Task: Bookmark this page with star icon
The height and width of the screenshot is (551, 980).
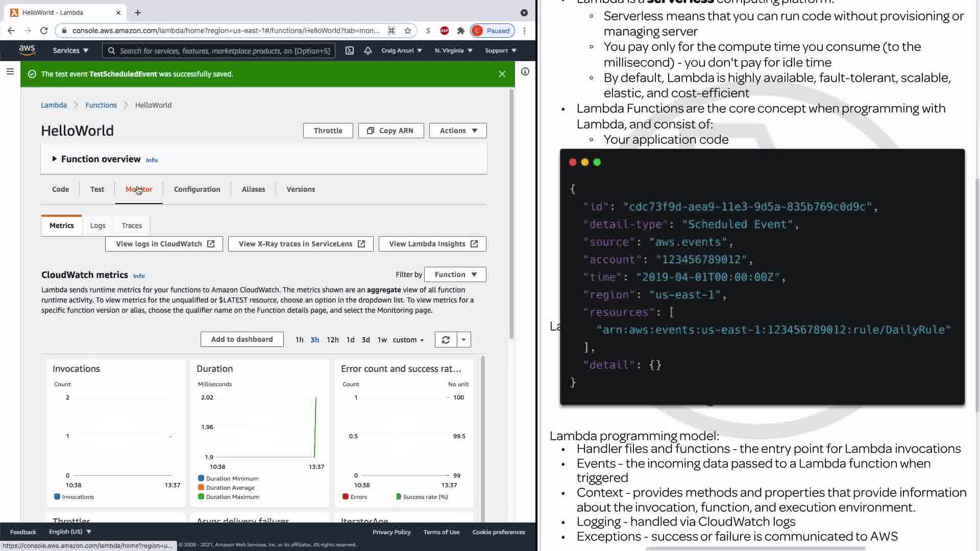Action: point(408,31)
